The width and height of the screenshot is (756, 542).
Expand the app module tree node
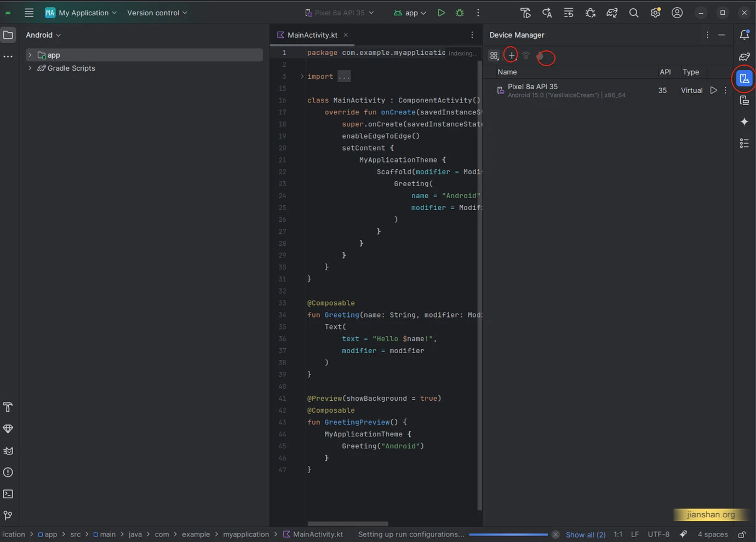(x=30, y=55)
